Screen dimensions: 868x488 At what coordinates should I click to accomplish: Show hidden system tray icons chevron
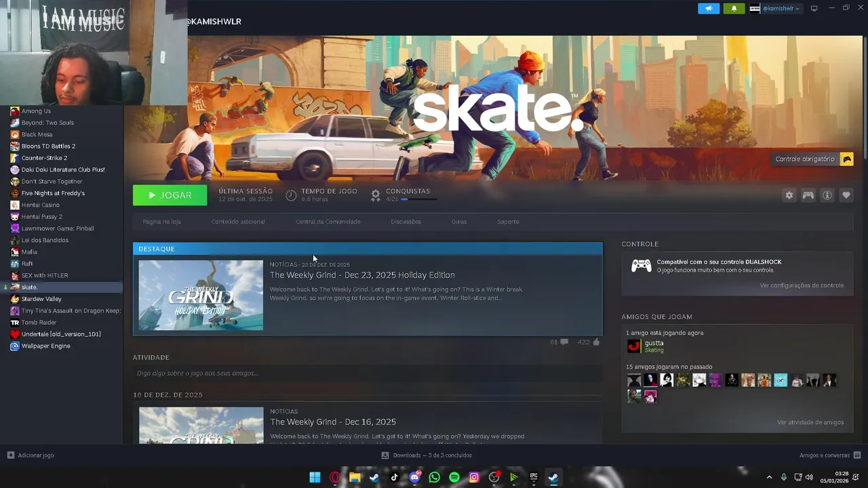(x=769, y=477)
